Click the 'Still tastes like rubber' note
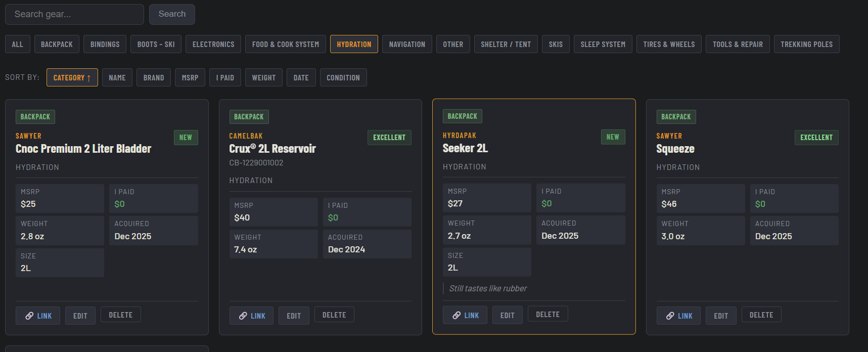Screen dimensions: 868x352 tap(488, 288)
